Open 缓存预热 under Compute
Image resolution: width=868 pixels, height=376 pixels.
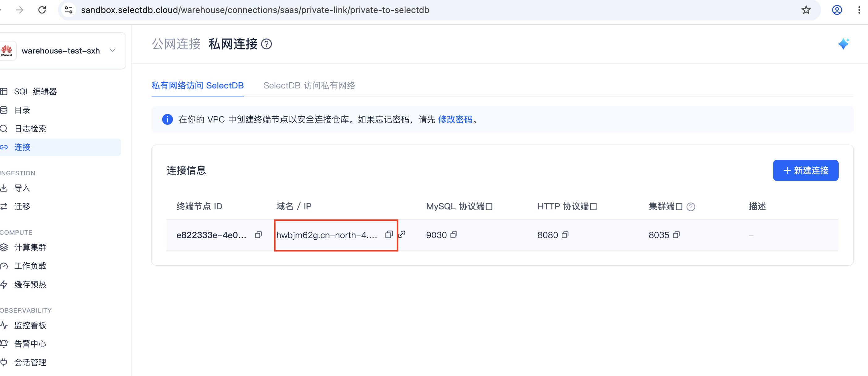tap(30, 284)
